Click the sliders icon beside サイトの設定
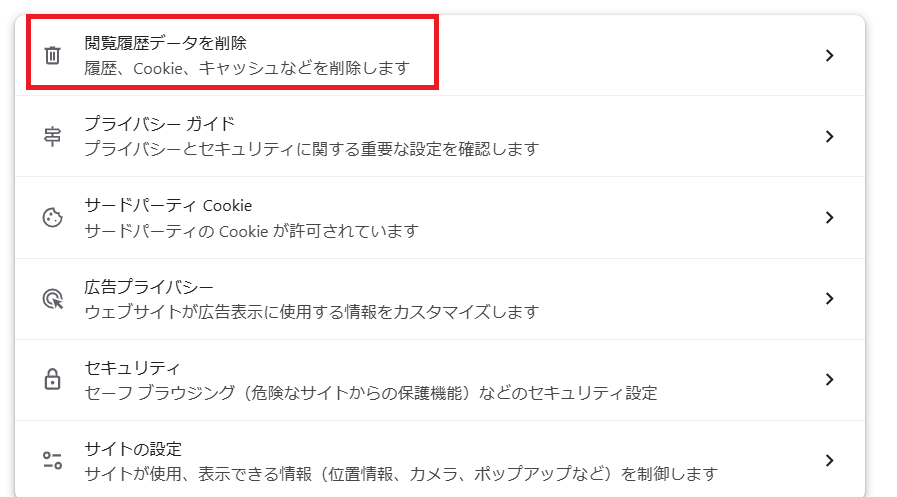 tap(53, 460)
